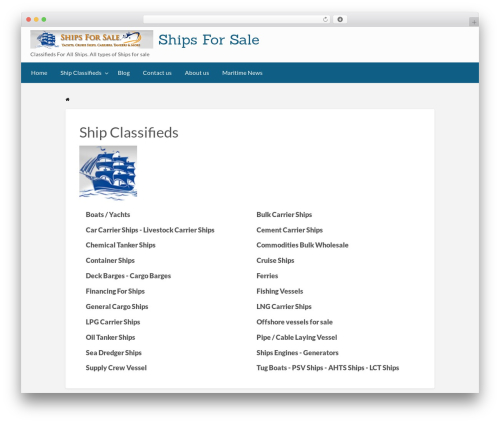Open the LPG Carrier Ships category
500x423 pixels.
coord(113,322)
